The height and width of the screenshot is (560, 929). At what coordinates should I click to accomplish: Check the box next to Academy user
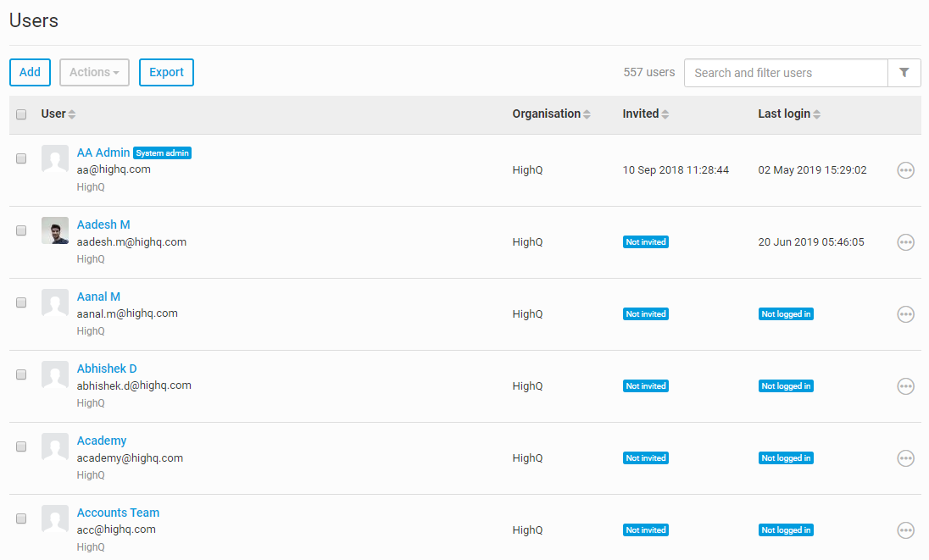(21, 446)
